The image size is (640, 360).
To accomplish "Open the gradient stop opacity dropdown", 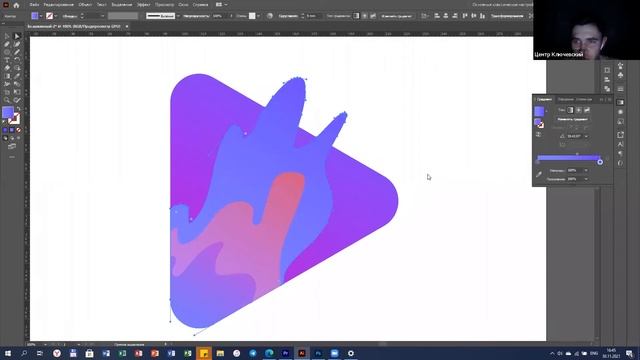I will pos(586,171).
